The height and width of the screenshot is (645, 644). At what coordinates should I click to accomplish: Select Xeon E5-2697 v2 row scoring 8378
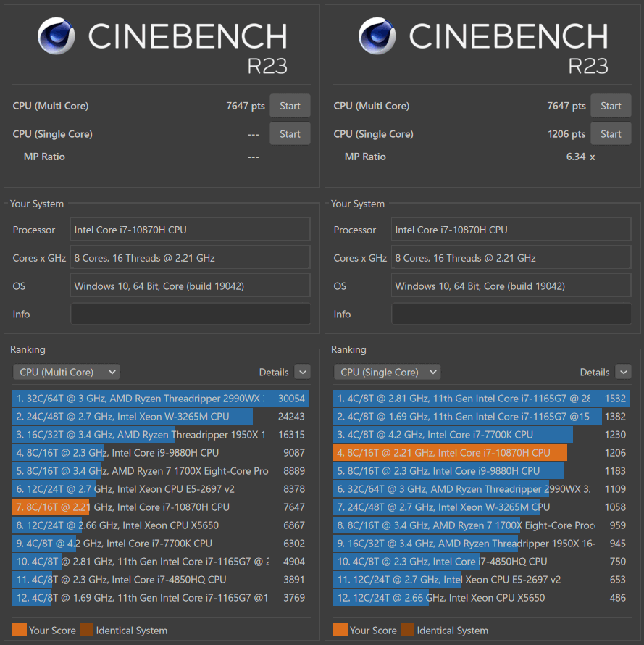161,488
